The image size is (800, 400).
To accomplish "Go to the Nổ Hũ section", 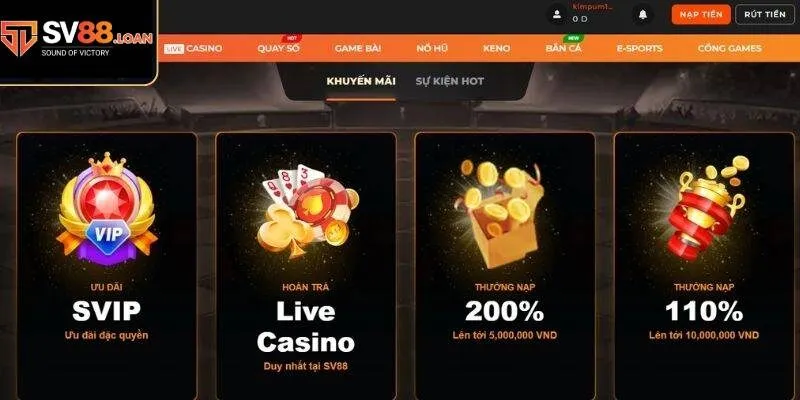I will pyautogui.click(x=432, y=48).
